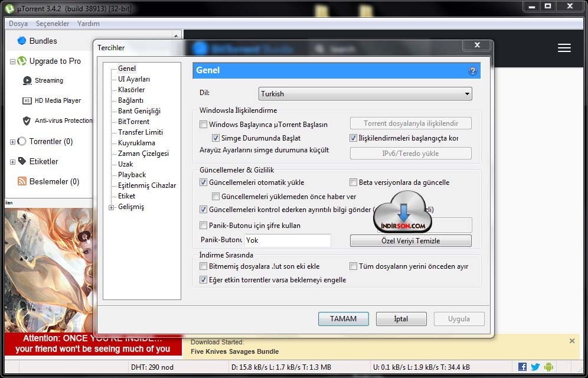The height and width of the screenshot is (378, 588).
Task: Open the Yardım menu
Action: click(x=89, y=23)
